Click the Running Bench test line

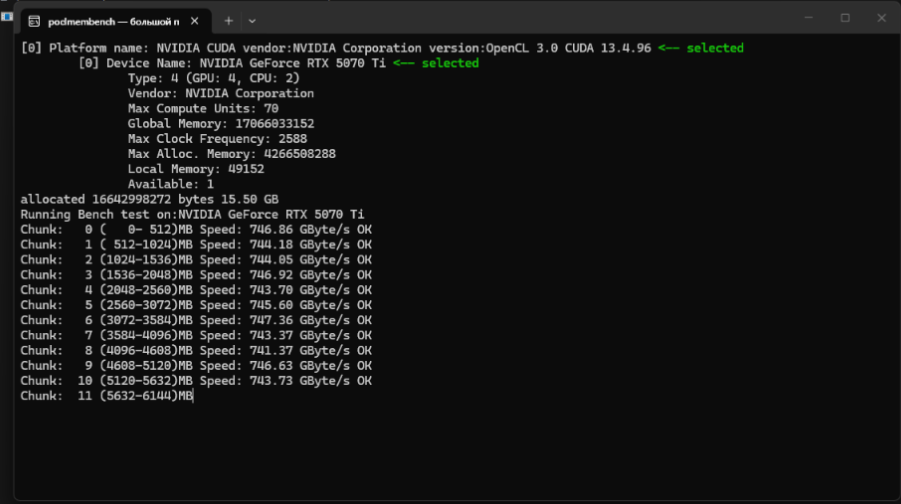(x=192, y=214)
